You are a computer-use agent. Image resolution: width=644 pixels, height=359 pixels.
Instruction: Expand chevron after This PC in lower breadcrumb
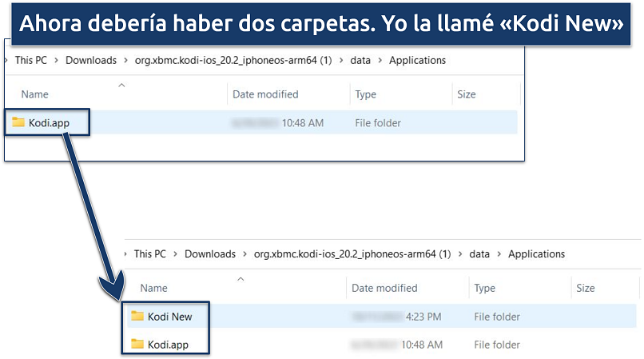point(175,254)
